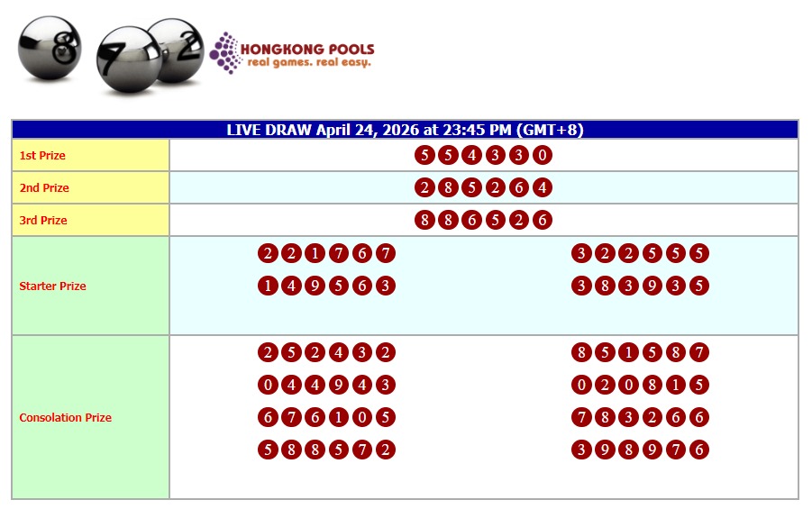This screenshot has width=812, height=509.
Task: Select the 2nd Prize label
Action: point(44,188)
